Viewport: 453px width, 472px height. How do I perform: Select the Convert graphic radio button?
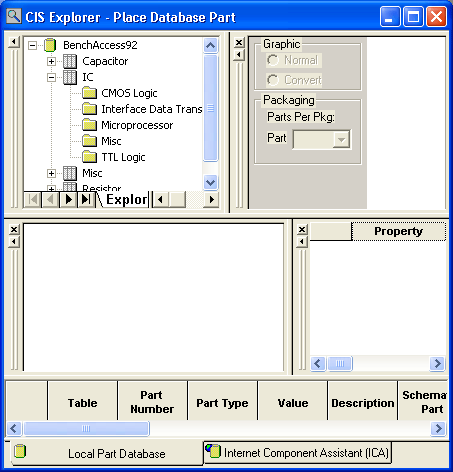point(273,80)
